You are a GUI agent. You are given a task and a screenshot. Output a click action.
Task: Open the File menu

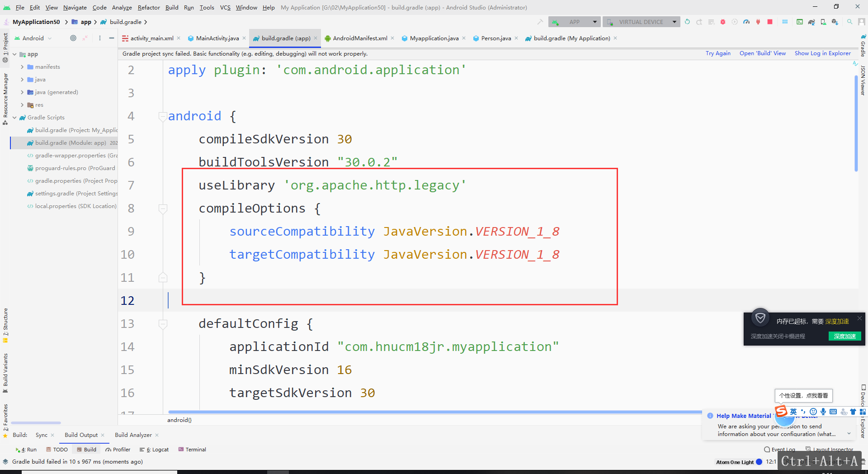pyautogui.click(x=20, y=7)
